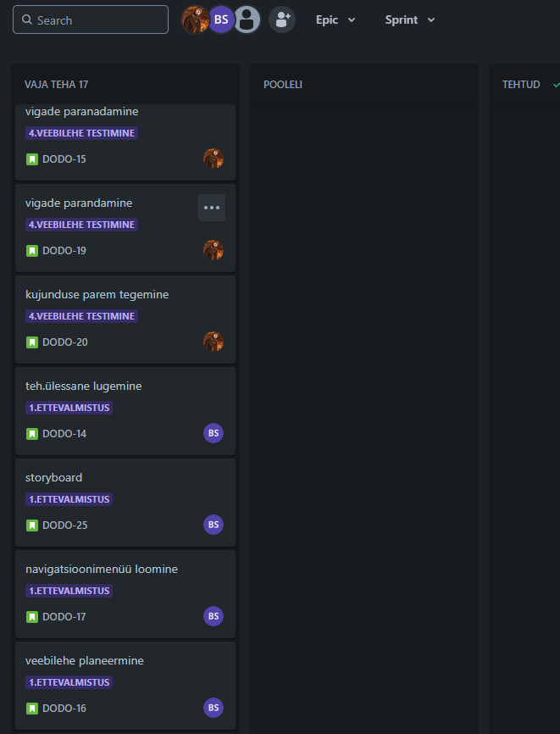Select the BS avatar filter in header
Image resolution: width=560 pixels, height=734 pixels.
tap(221, 19)
